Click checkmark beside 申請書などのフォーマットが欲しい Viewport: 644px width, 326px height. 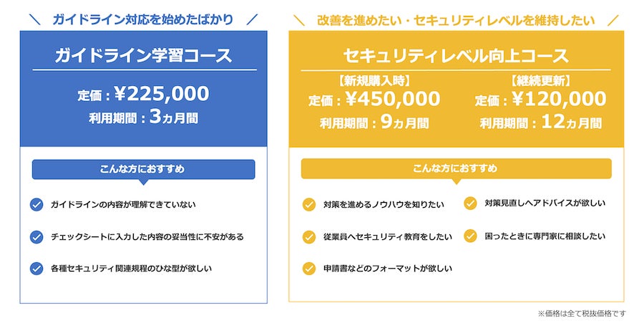pyautogui.click(x=309, y=269)
